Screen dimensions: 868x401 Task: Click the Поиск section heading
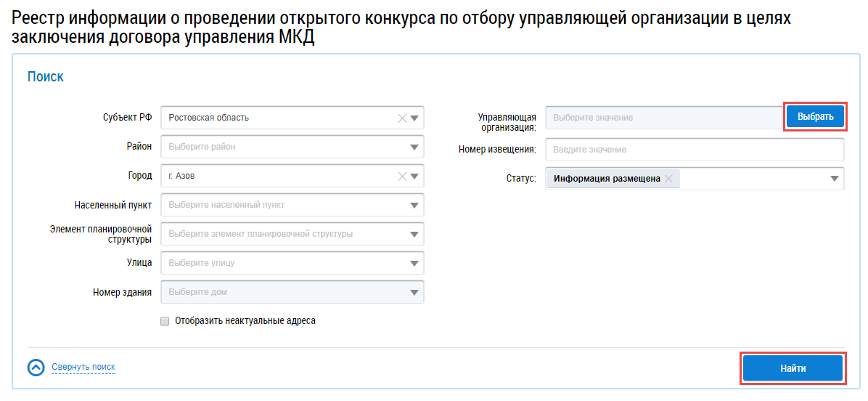click(46, 77)
